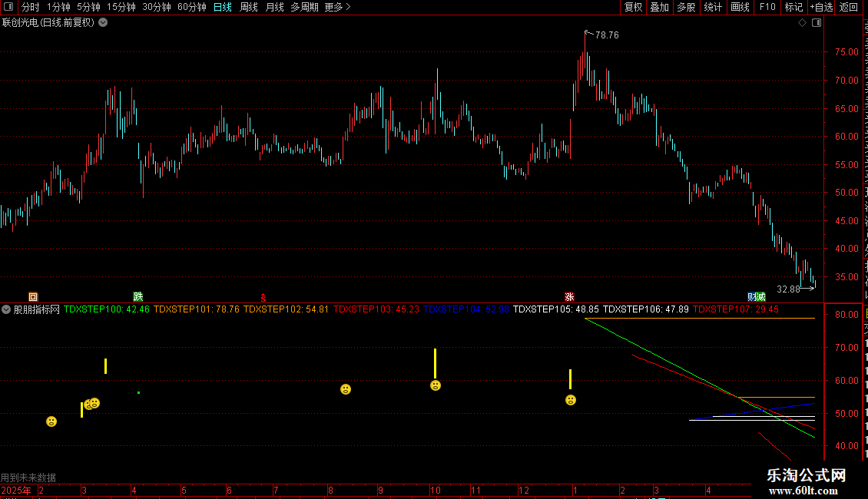Click month 7 on time axis
Viewport: 868px width, 499px height.
coord(276,490)
